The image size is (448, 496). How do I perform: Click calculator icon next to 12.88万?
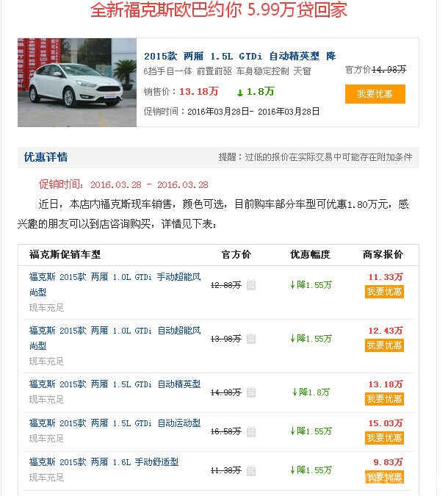pyautogui.click(x=251, y=284)
